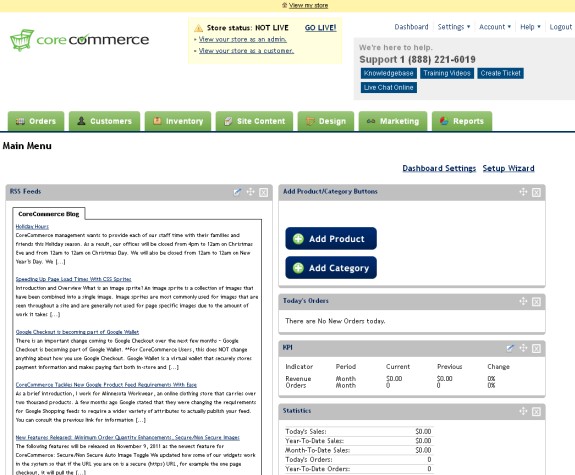Click the green plus icon on Add Category
Viewport: 575px width, 475px height.
pyautogui.click(x=298, y=268)
